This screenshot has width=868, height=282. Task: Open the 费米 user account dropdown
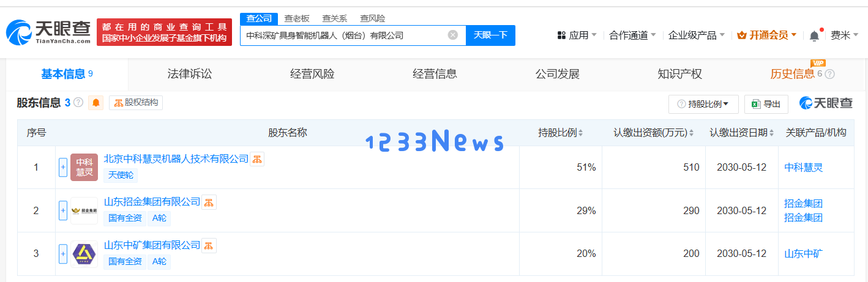[x=845, y=35]
